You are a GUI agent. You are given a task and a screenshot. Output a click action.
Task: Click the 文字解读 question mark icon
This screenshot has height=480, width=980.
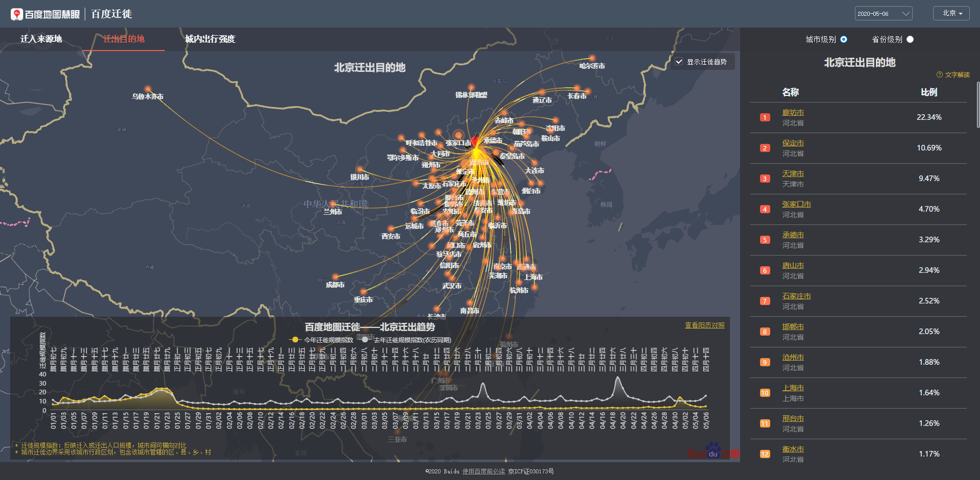[x=940, y=74]
